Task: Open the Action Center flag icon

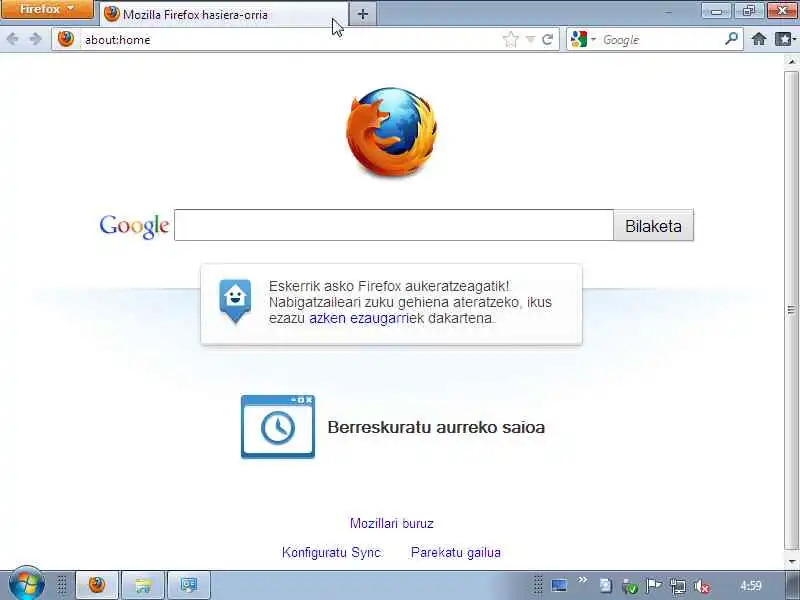Action: [x=653, y=586]
